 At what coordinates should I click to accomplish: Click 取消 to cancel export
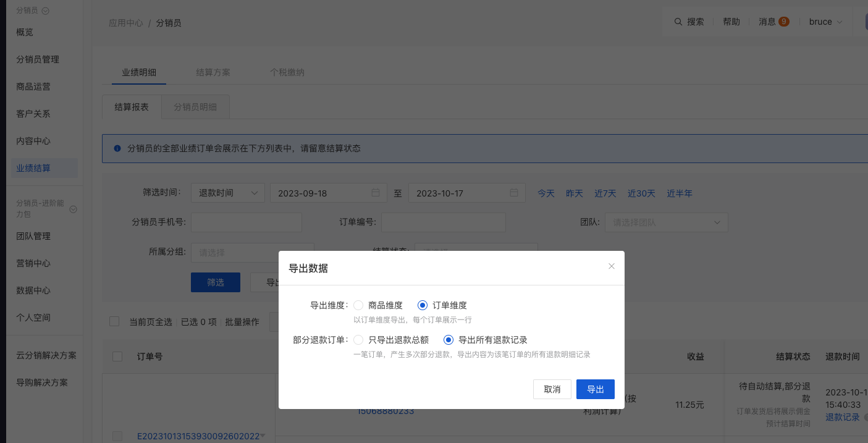(x=552, y=389)
